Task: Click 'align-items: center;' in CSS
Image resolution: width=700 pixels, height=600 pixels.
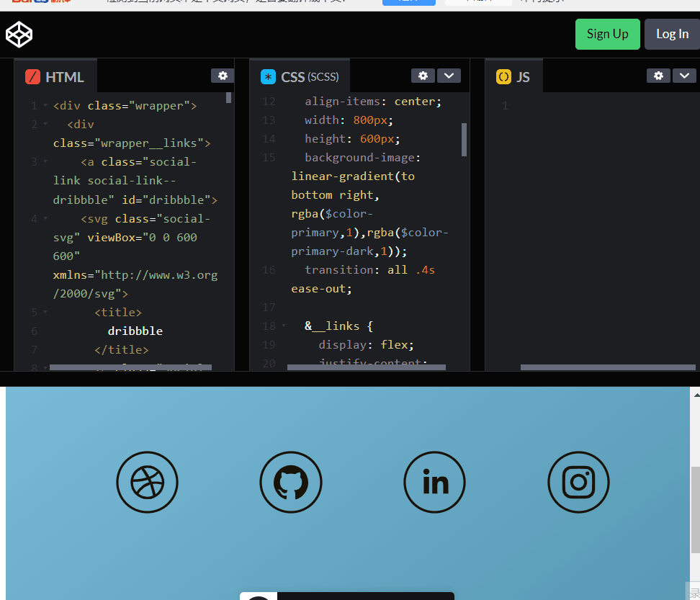Action: 373,102
